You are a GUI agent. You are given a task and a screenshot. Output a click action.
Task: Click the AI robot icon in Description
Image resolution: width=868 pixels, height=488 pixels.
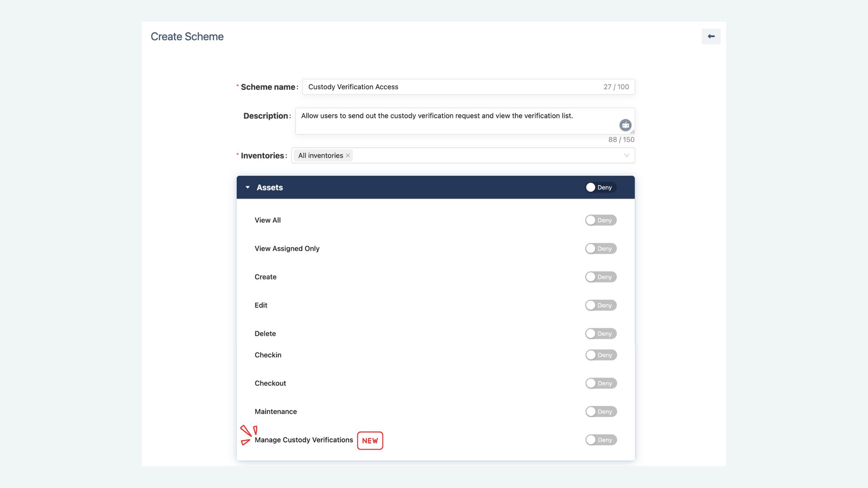[x=625, y=125]
